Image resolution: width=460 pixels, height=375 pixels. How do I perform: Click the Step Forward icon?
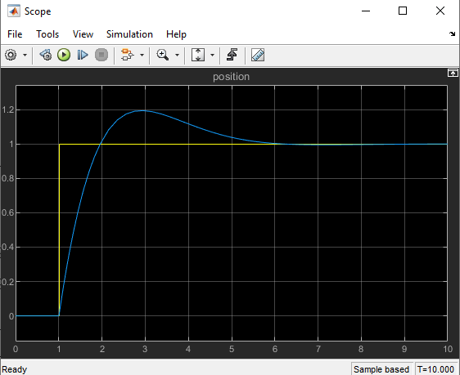tap(82, 55)
